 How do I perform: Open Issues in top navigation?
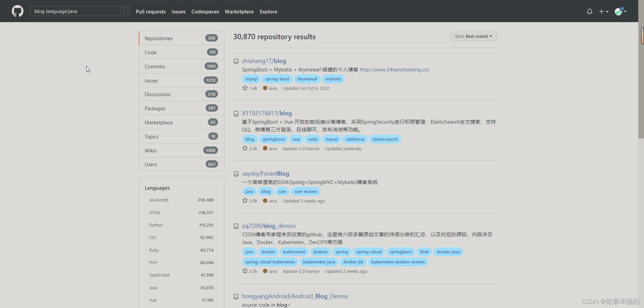pos(178,11)
